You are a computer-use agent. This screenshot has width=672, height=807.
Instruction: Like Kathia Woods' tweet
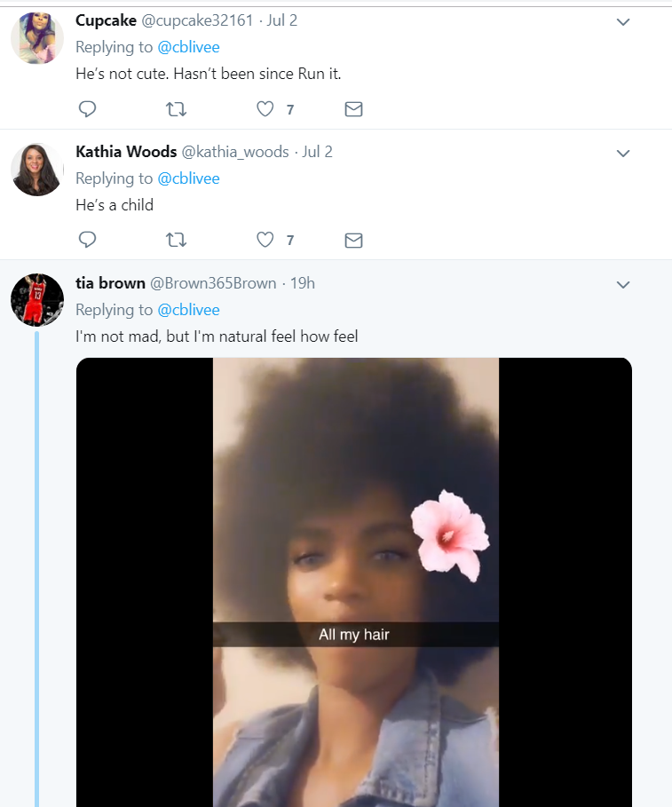[x=265, y=240]
